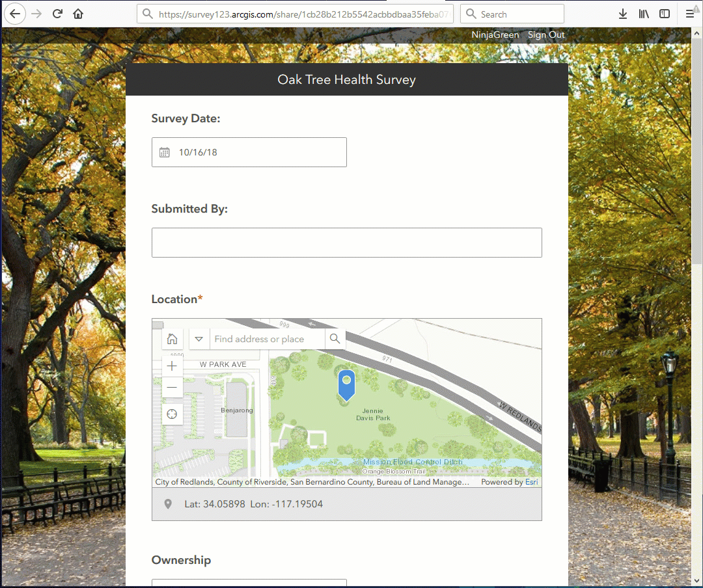Click the search magnifier icon in address bar
The image size is (703, 588).
pyautogui.click(x=148, y=14)
